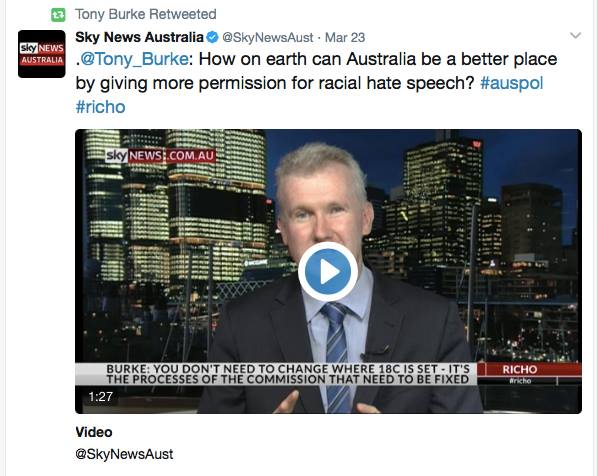Open the Mar 23 timestamp
Viewport: 597px width, 476px height.
pos(345,38)
